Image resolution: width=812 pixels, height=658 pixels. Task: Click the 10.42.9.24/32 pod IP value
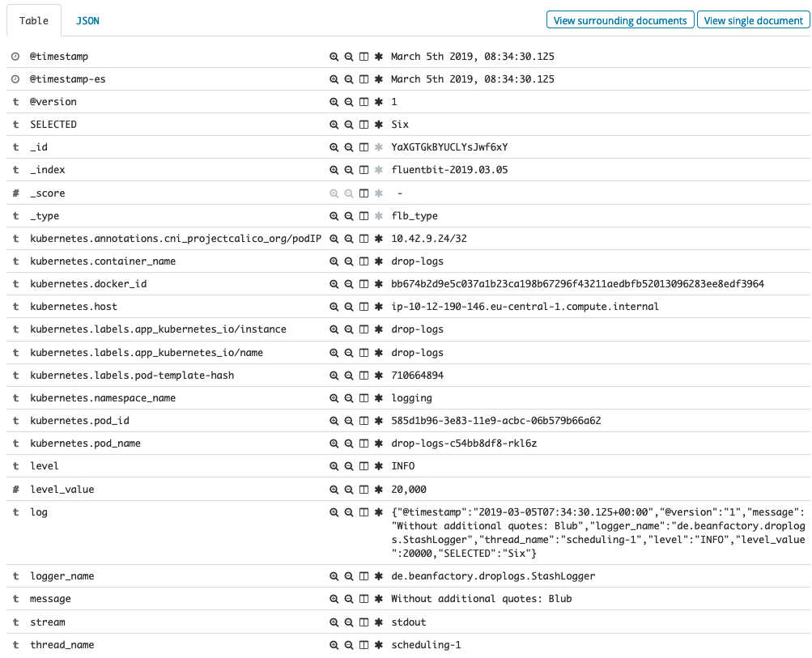tap(429, 239)
